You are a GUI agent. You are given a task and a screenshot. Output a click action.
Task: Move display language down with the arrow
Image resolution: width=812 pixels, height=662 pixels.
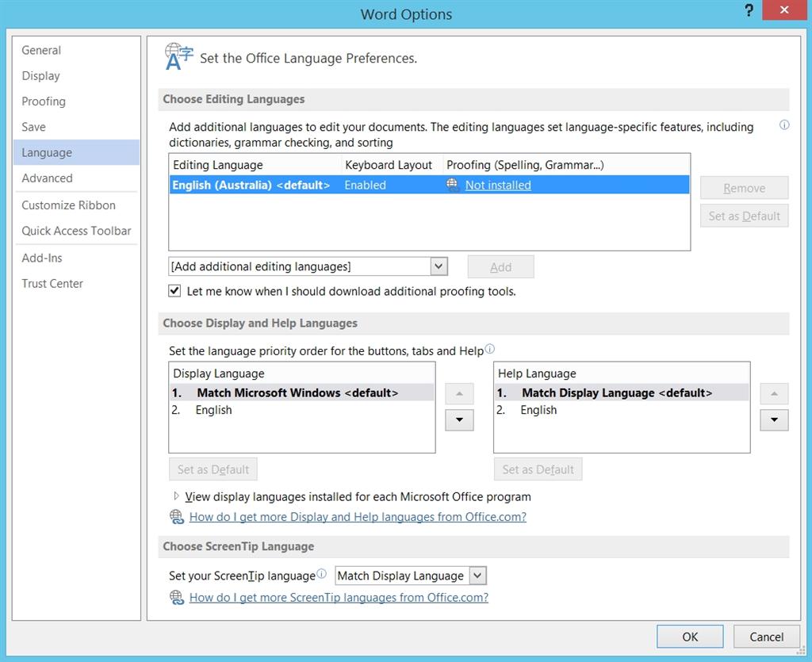coord(459,419)
